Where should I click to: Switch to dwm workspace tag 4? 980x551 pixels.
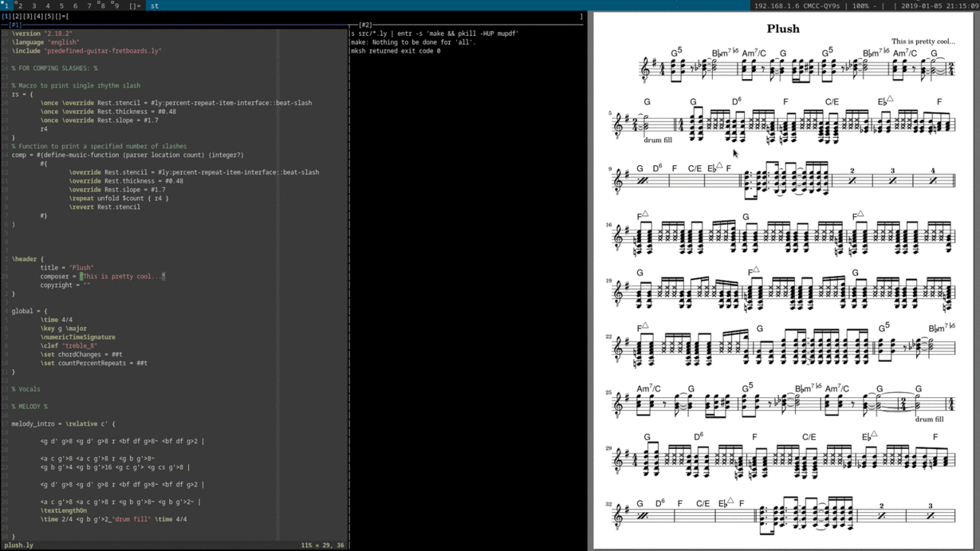(47, 6)
